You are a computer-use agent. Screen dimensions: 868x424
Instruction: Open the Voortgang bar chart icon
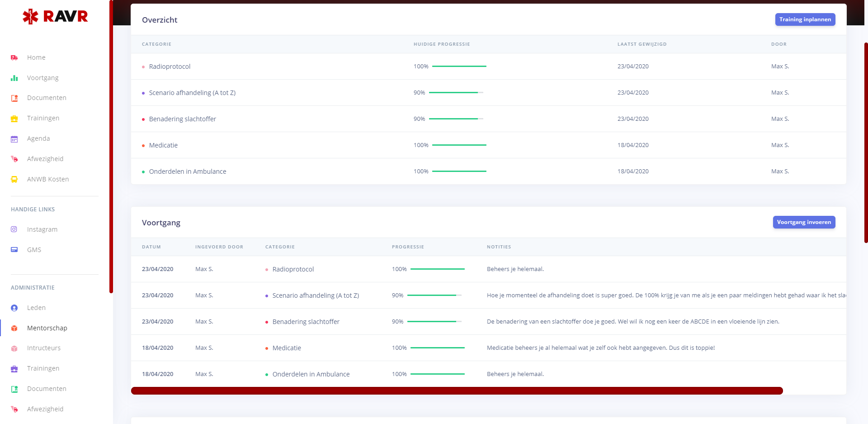[x=14, y=78]
